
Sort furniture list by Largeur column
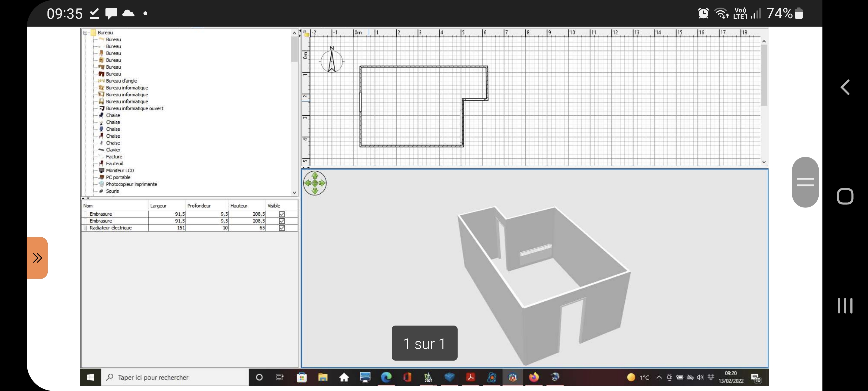point(167,206)
